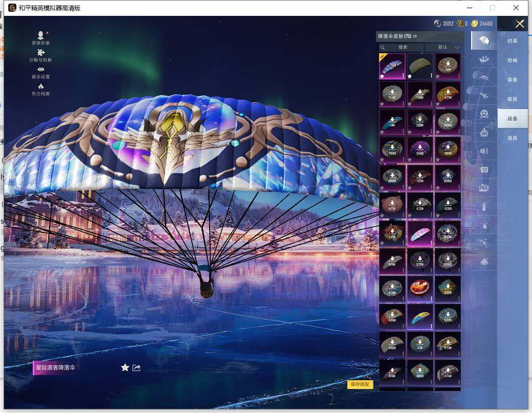The width and height of the screenshot is (532, 413).
Task: Download the red-striped parachute labeled 4.65M
Action: (x=392, y=317)
